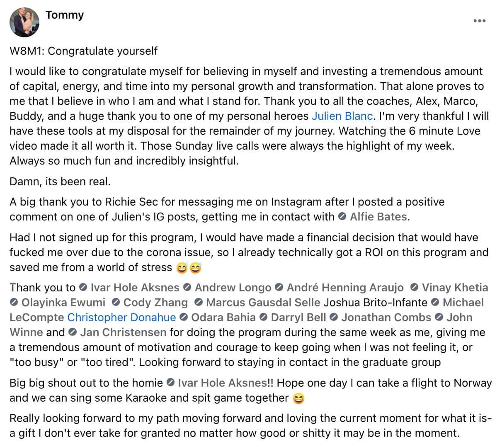Click the Alfie Bates tagged name

tap(378, 217)
